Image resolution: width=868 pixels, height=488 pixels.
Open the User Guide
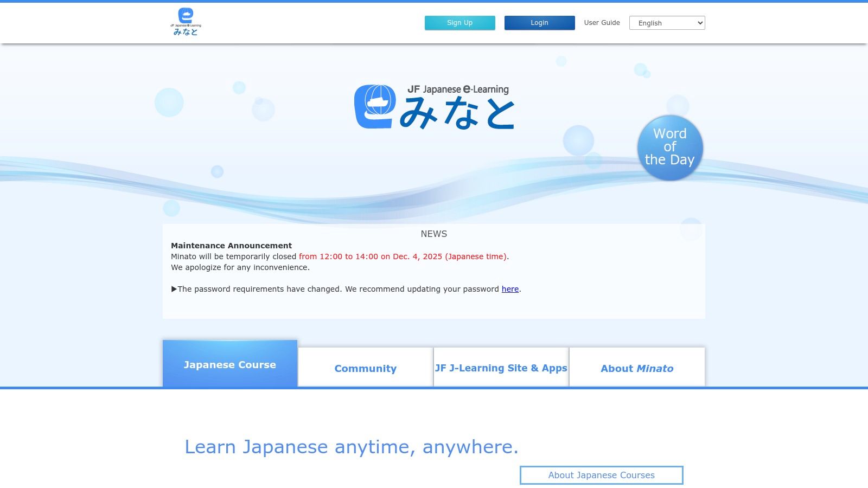coord(602,23)
